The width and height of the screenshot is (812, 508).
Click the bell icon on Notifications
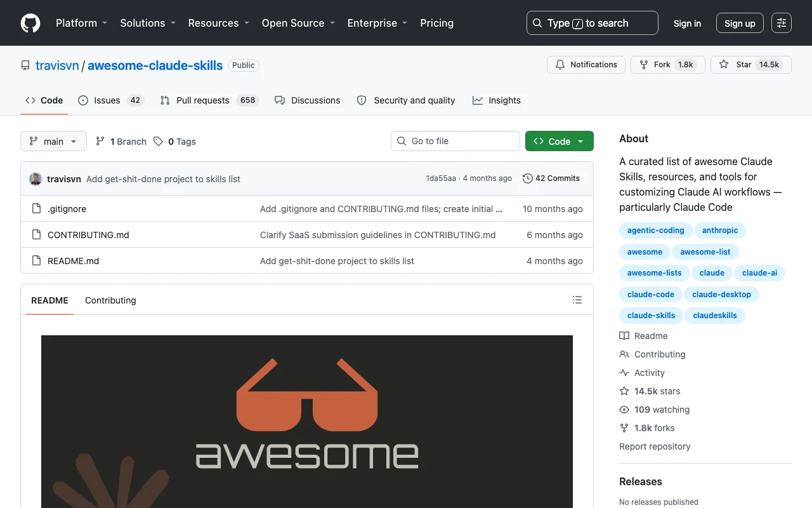click(560, 65)
